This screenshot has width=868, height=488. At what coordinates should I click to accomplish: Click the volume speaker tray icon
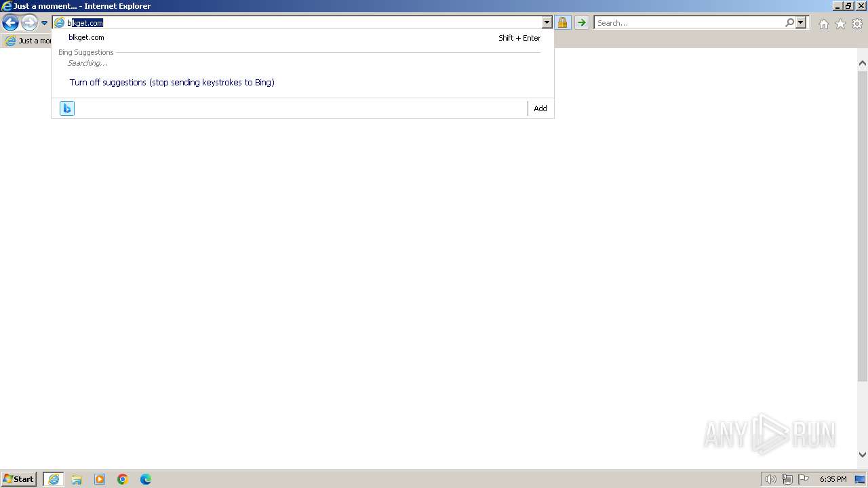point(771,479)
